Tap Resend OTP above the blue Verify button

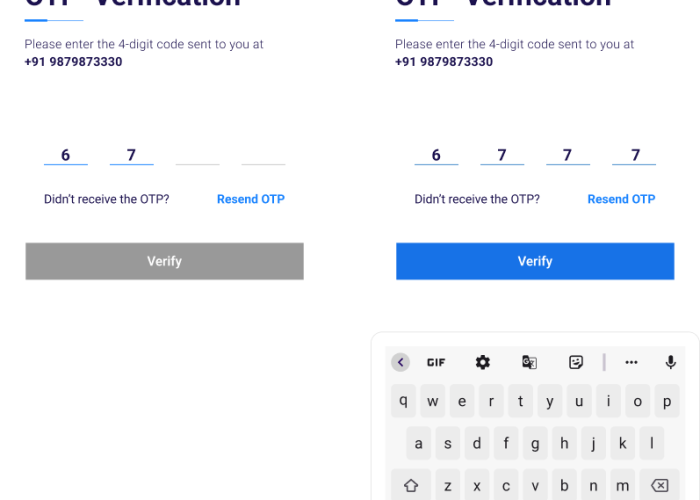click(x=621, y=199)
